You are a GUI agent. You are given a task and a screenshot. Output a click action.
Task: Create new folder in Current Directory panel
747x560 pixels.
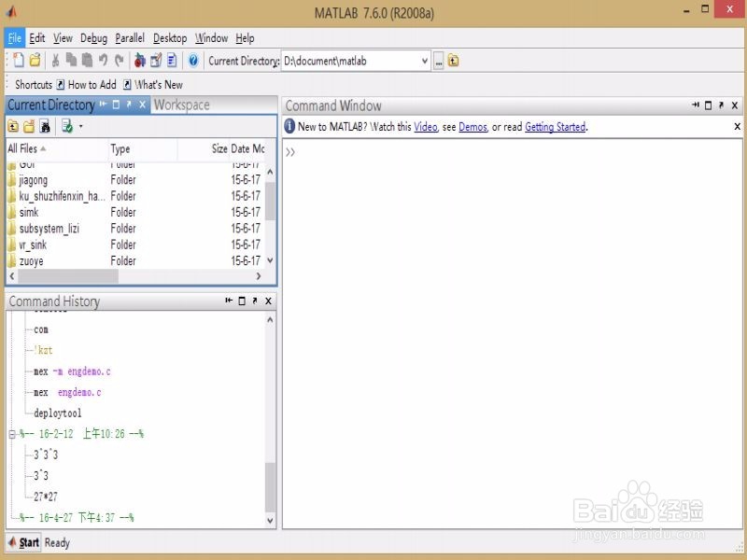(29, 127)
